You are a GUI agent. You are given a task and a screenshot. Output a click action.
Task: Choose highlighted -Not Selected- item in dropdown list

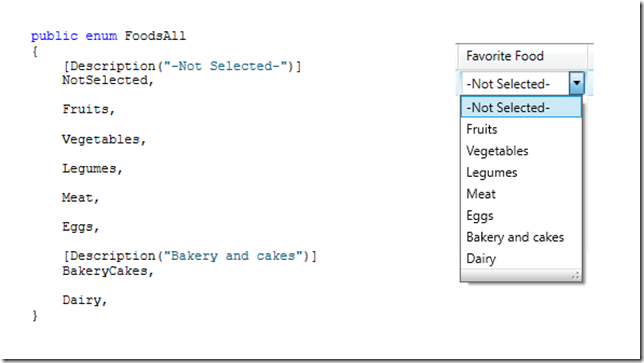521,107
